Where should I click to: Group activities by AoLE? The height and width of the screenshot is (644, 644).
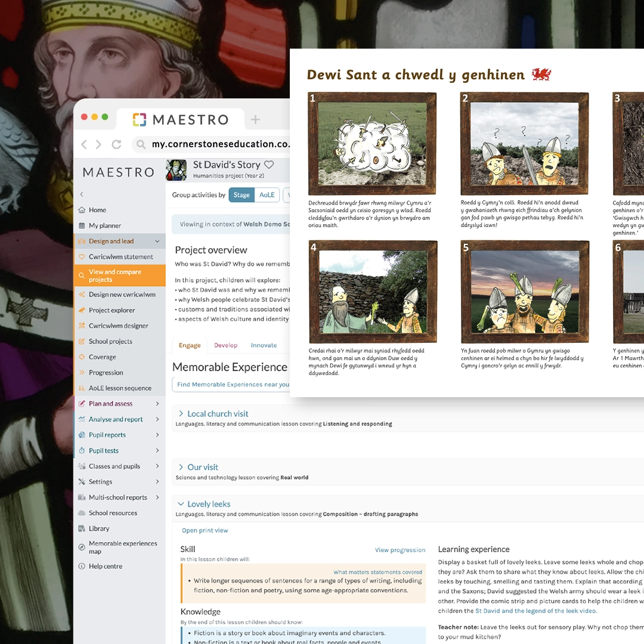click(x=267, y=195)
